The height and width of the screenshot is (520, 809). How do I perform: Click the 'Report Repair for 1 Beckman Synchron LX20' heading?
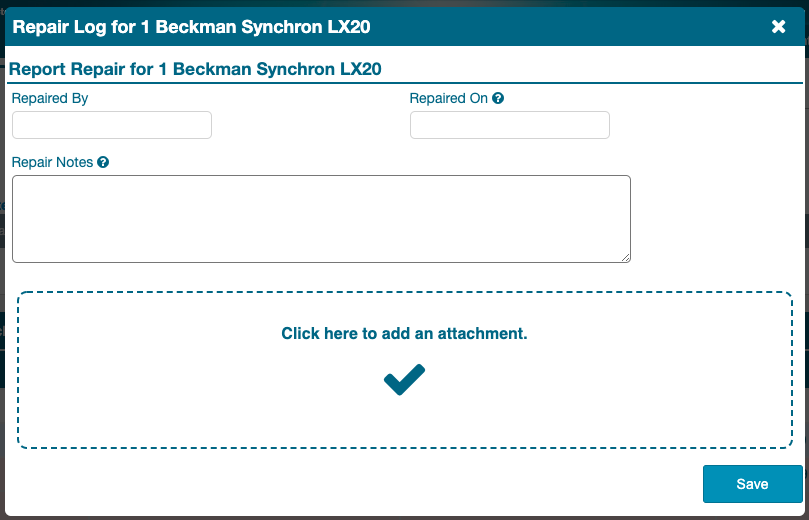[195, 70]
